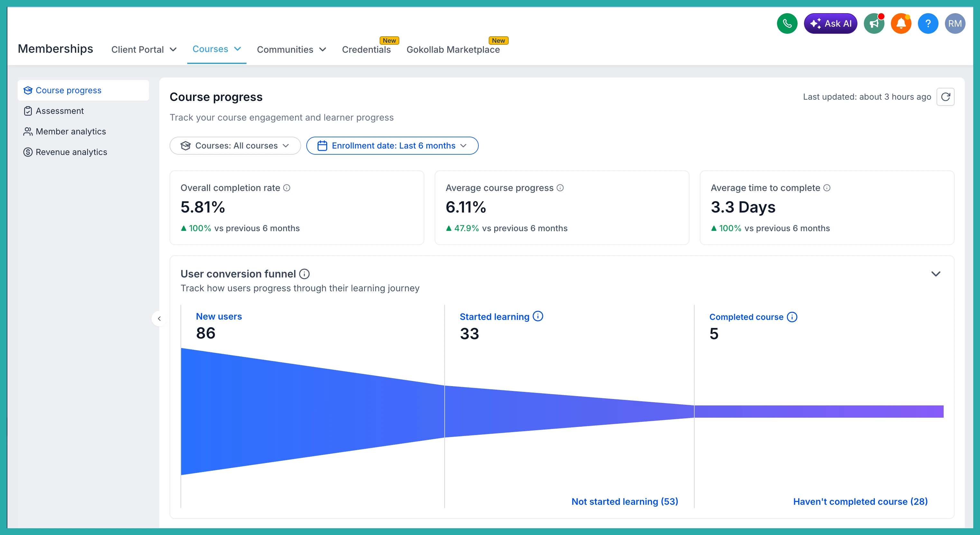Click the calendar icon in Enrollment date filter
The width and height of the screenshot is (980, 535).
(322, 146)
